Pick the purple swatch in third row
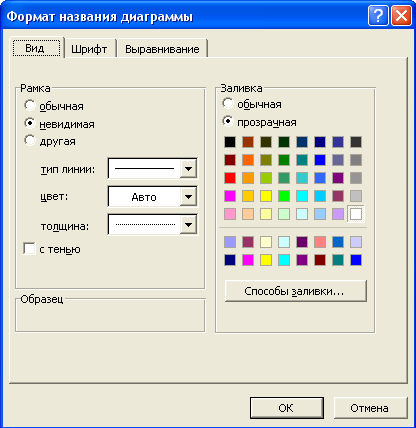 (x=338, y=178)
